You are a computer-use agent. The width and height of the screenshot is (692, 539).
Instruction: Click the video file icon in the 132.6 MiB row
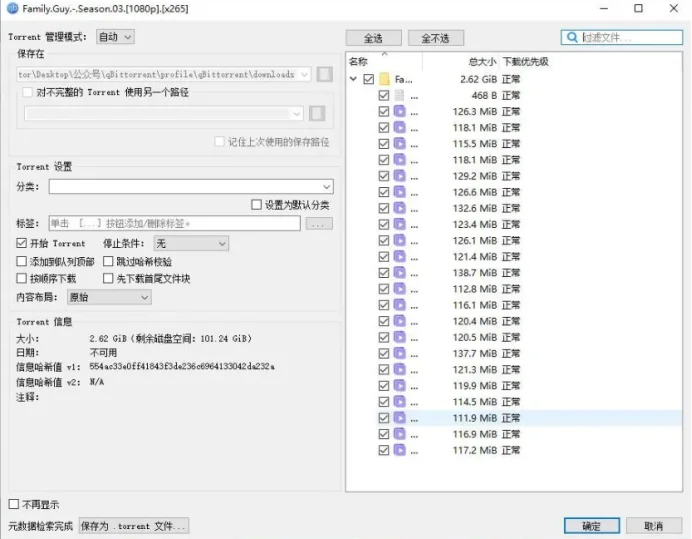(x=399, y=208)
